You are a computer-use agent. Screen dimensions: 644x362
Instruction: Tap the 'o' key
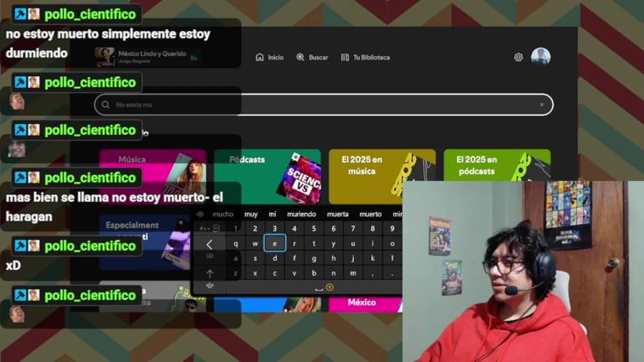(392, 244)
